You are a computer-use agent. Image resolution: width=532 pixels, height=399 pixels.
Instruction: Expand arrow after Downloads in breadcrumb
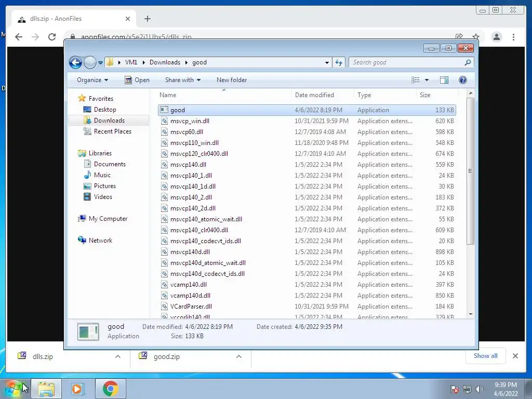click(x=187, y=62)
